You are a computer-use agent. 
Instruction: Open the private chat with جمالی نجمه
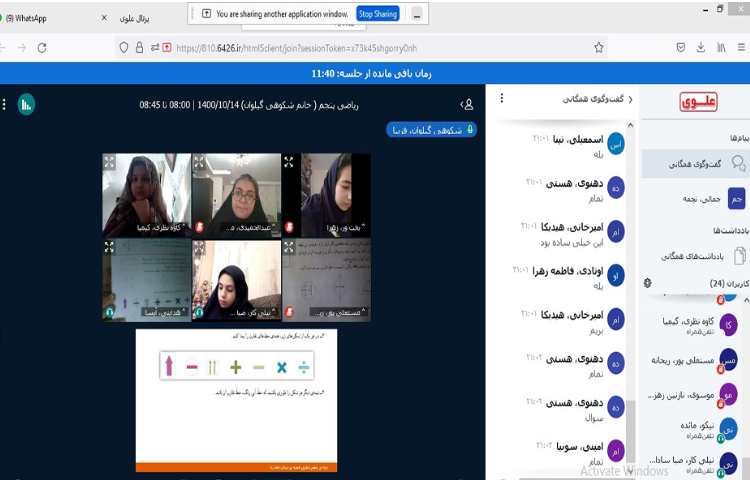point(695,199)
